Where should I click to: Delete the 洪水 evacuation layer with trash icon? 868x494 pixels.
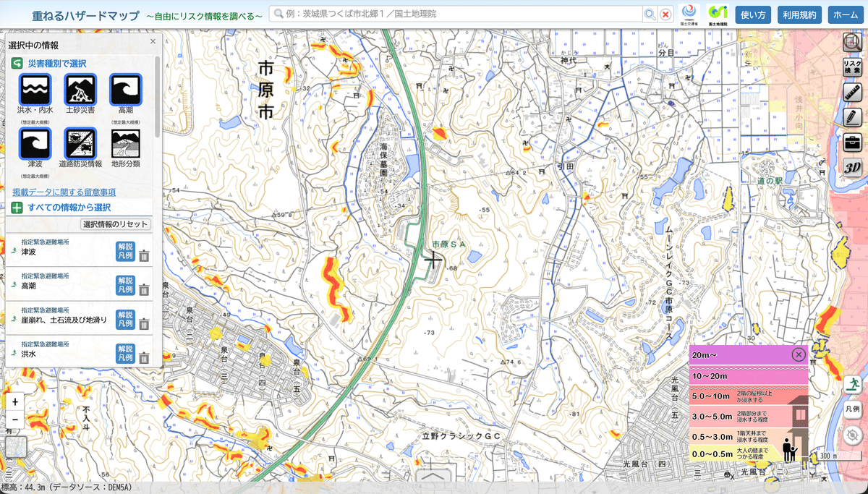coord(144,358)
